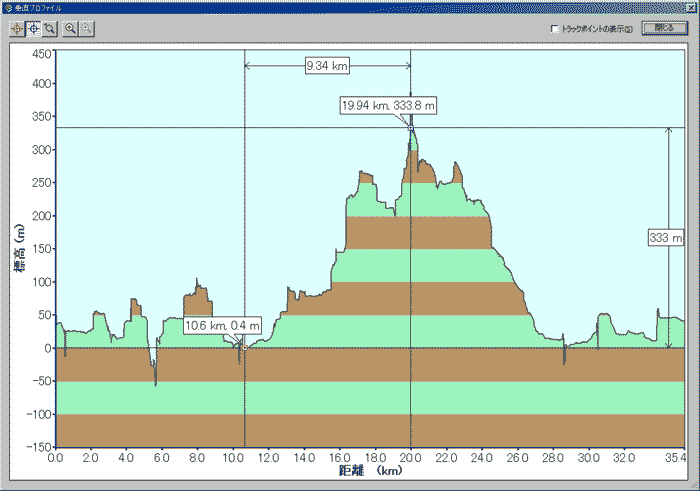The width and height of the screenshot is (700, 491).
Task: Click the 35.4 tick on the distance axis
Action: [x=675, y=458]
